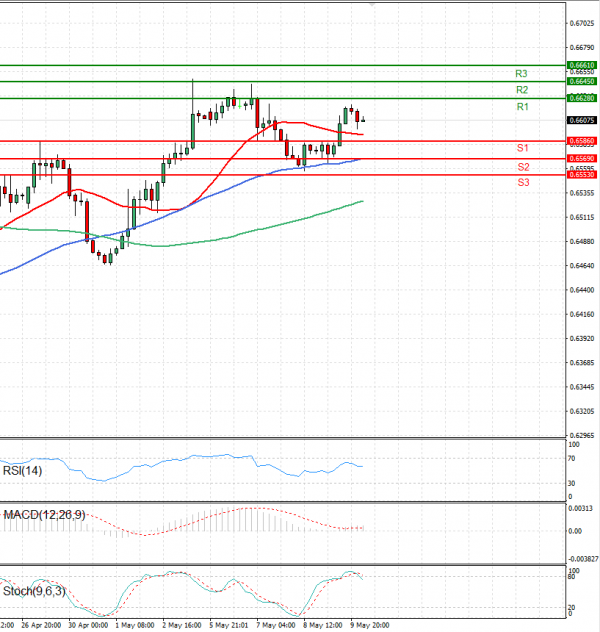Screen dimensions: 600x632
Task: Select the red 0.65530 price tag
Action: pos(581,175)
